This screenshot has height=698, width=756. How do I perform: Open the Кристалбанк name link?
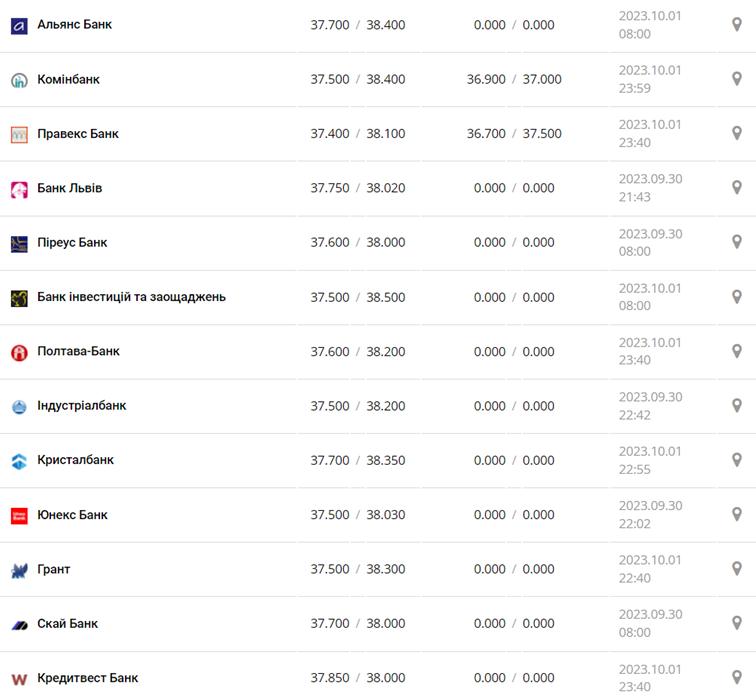pyautogui.click(x=76, y=460)
